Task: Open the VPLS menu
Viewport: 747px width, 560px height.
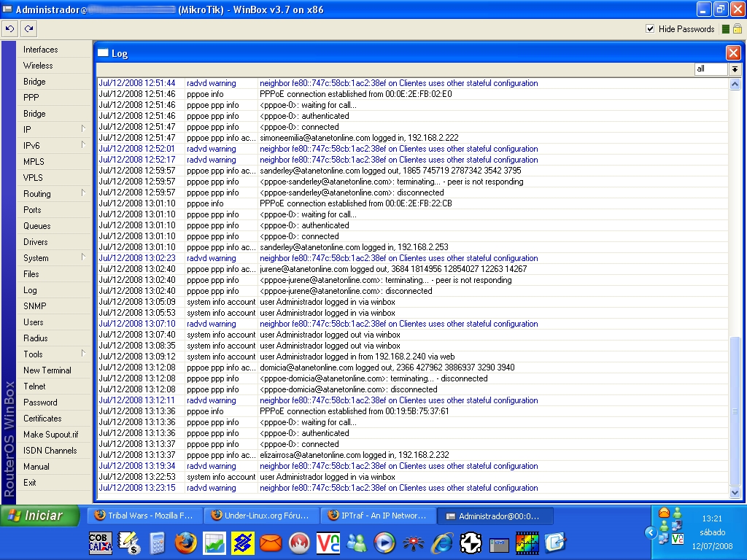Action: [x=33, y=178]
